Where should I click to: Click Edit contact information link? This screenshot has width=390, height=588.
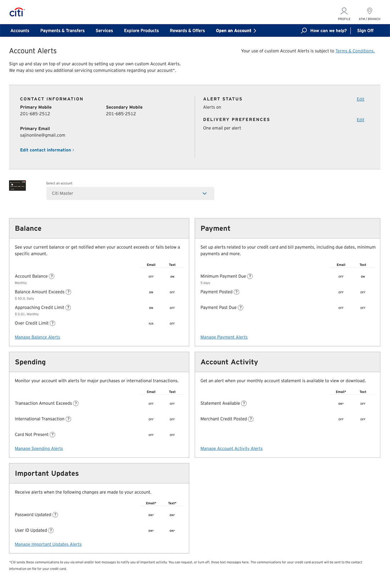click(x=47, y=150)
